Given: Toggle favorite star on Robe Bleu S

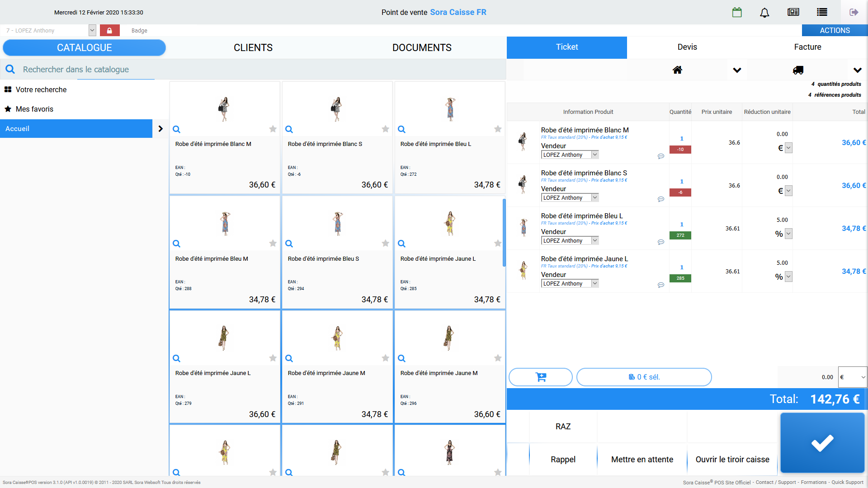Looking at the screenshot, I should click(385, 244).
